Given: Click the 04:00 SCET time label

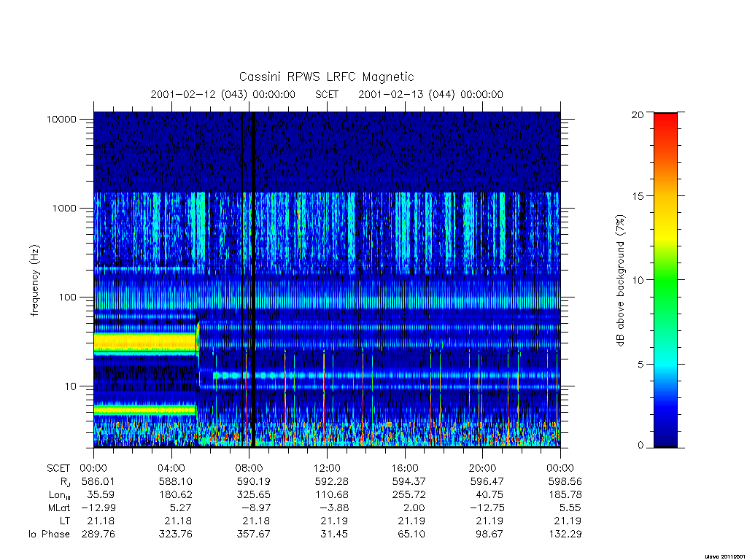Looking at the screenshot, I should pyautogui.click(x=171, y=468).
